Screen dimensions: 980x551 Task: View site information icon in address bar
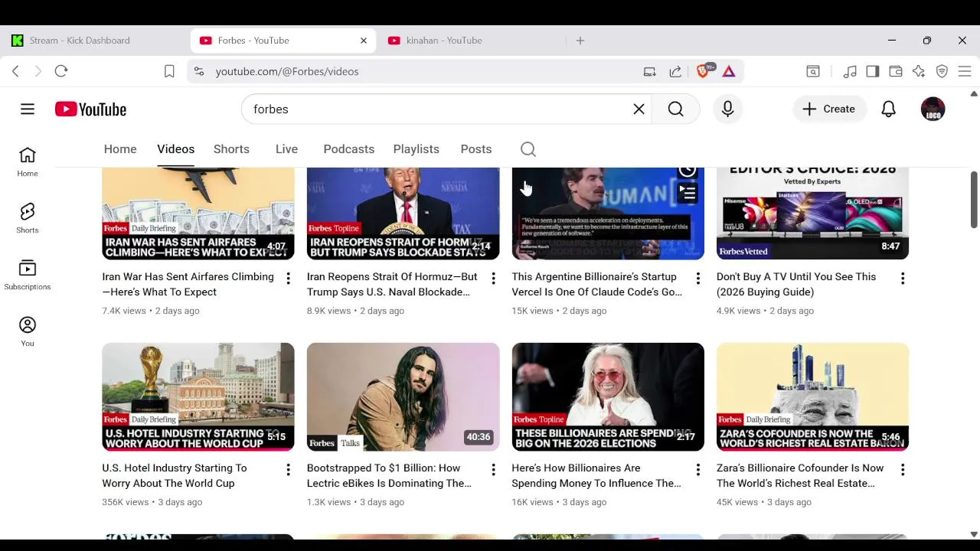[199, 71]
